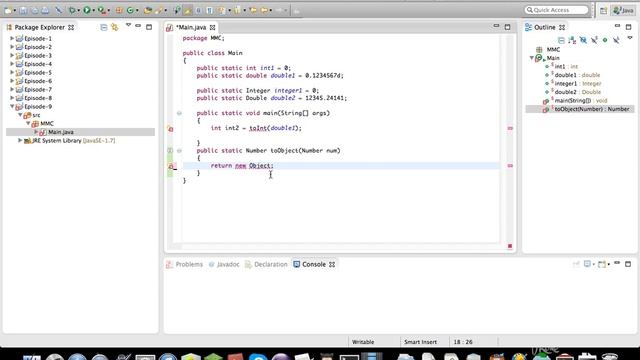
Task: Click the Open Perspective icon
Action: coord(603,11)
